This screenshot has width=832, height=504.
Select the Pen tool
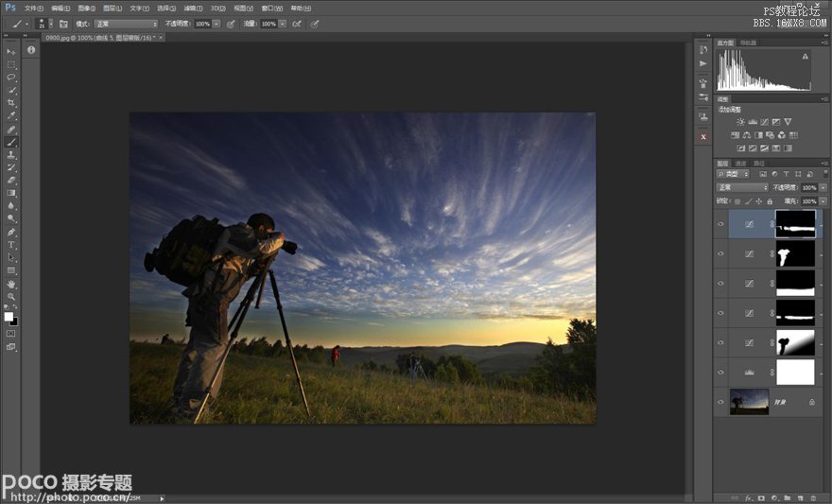click(x=10, y=232)
